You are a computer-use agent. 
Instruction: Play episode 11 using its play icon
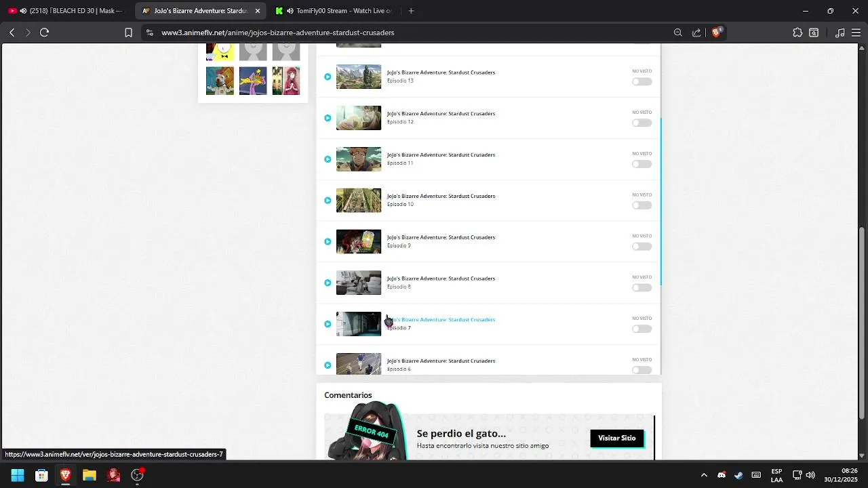(328, 159)
